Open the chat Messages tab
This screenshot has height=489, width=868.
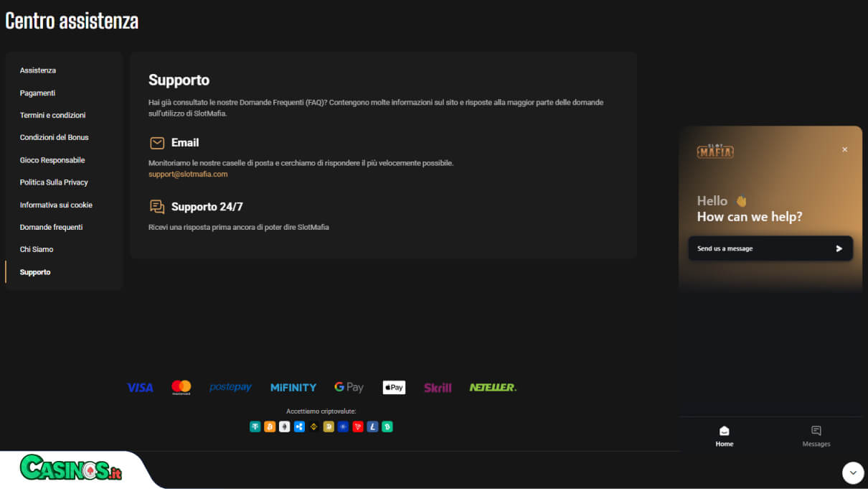[816, 435]
